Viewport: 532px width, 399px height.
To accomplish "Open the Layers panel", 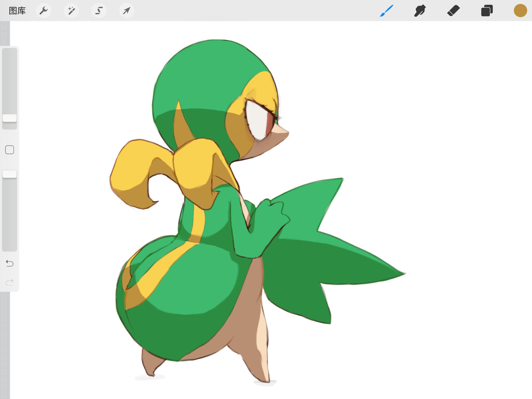I will [487, 11].
